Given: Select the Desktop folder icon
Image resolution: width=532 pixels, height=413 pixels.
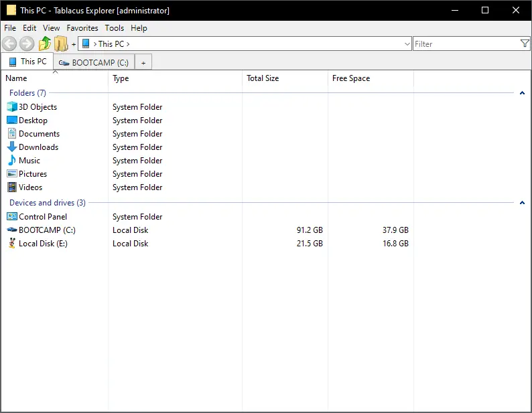Looking at the screenshot, I should [12, 120].
